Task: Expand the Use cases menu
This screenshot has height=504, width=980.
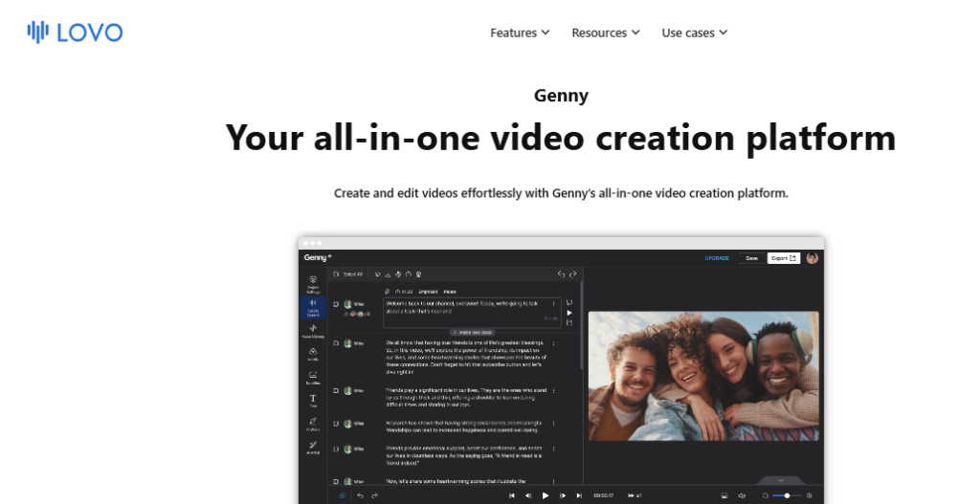Action: [x=695, y=33]
